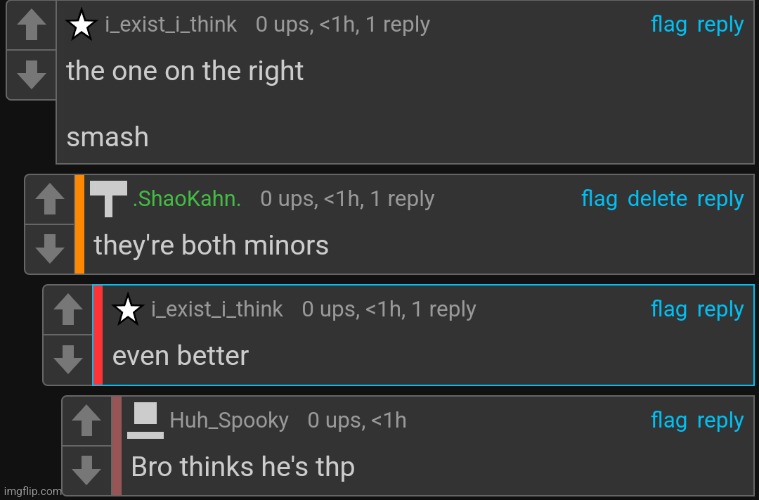Downvote the 'they're both minors' comment
The width and height of the screenshot is (759, 500).
point(49,245)
